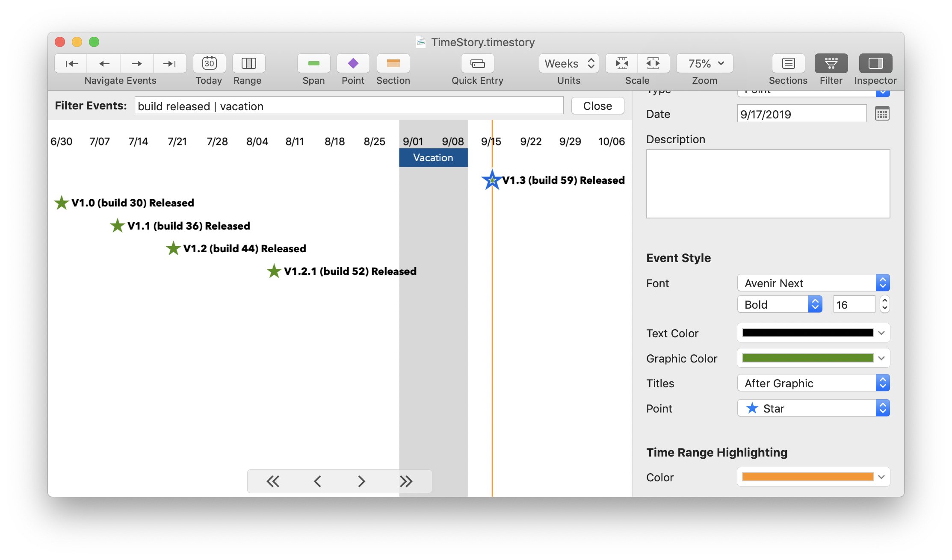
Task: Open Quick Entry
Action: (x=477, y=63)
